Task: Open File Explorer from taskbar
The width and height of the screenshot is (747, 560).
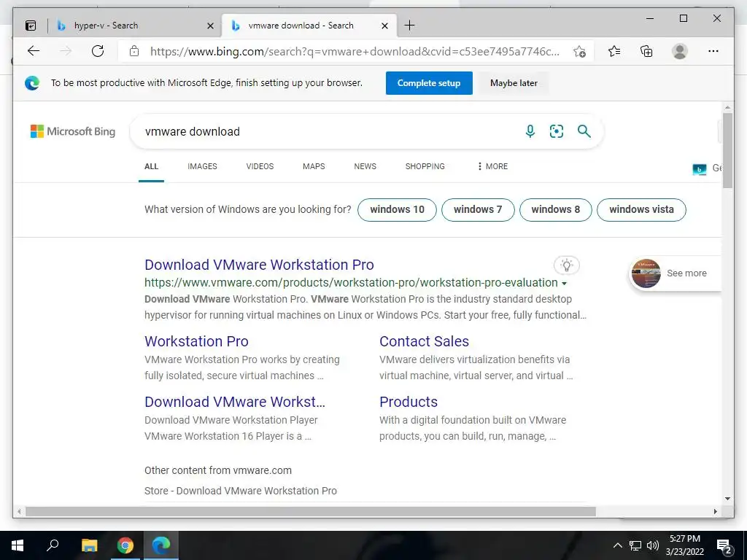Action: pyautogui.click(x=89, y=545)
